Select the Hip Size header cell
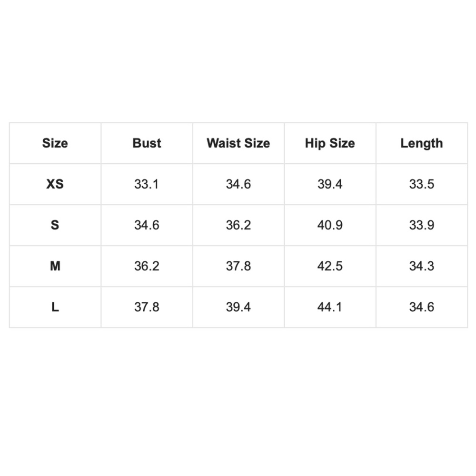Image resolution: width=476 pixels, height=476 pixels. [330, 143]
